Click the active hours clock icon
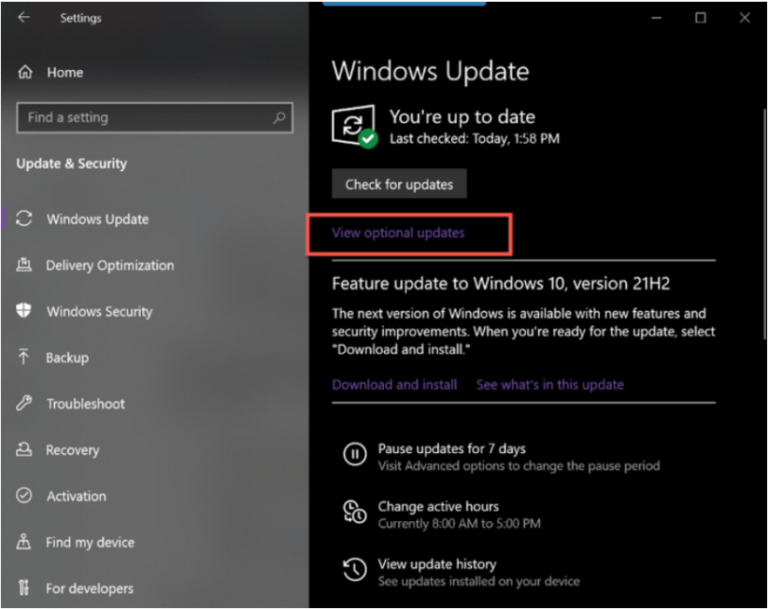 pyautogui.click(x=355, y=512)
